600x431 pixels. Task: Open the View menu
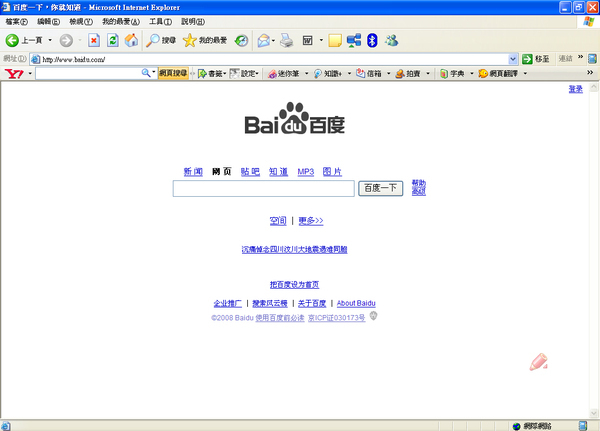pyautogui.click(x=81, y=22)
